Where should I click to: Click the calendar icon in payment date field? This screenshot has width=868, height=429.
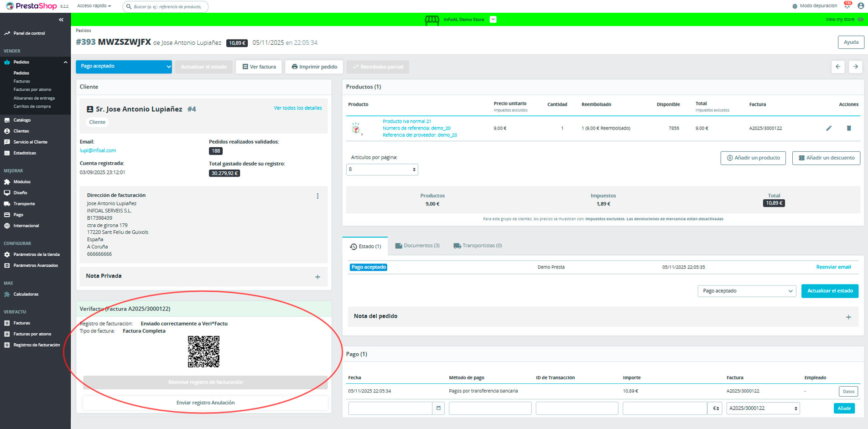pyautogui.click(x=438, y=408)
